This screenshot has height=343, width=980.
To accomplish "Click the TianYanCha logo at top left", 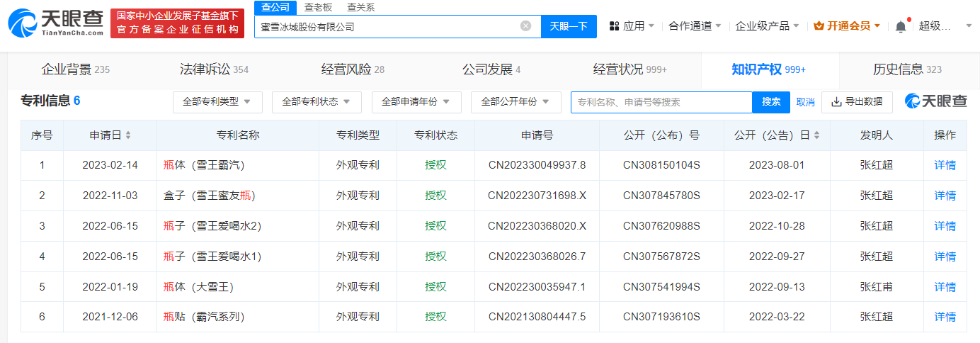I will click(56, 23).
